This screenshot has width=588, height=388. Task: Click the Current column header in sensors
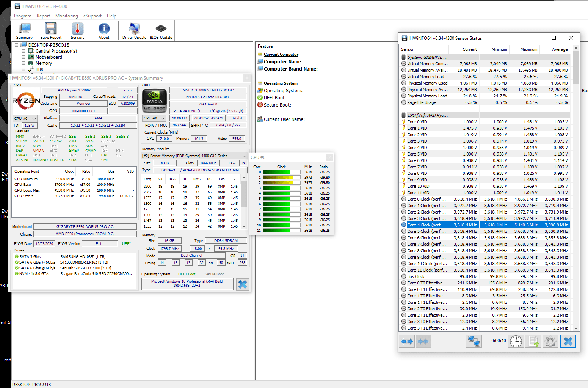click(x=464, y=49)
